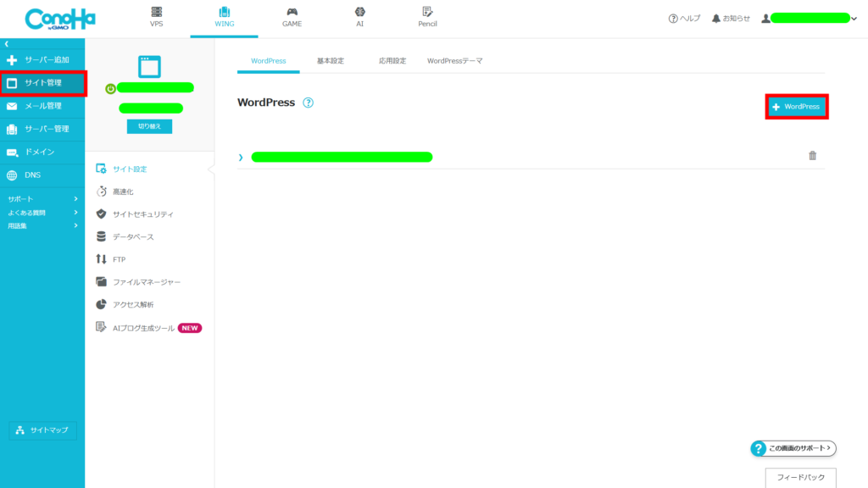Open the 高速化 speed-up settings

coord(122,192)
